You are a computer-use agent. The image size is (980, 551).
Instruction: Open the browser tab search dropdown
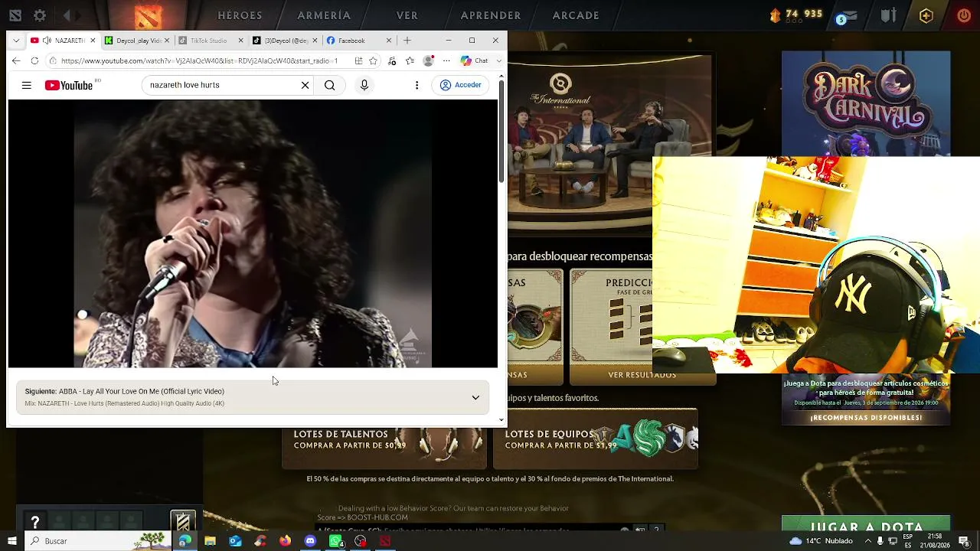pyautogui.click(x=15, y=41)
